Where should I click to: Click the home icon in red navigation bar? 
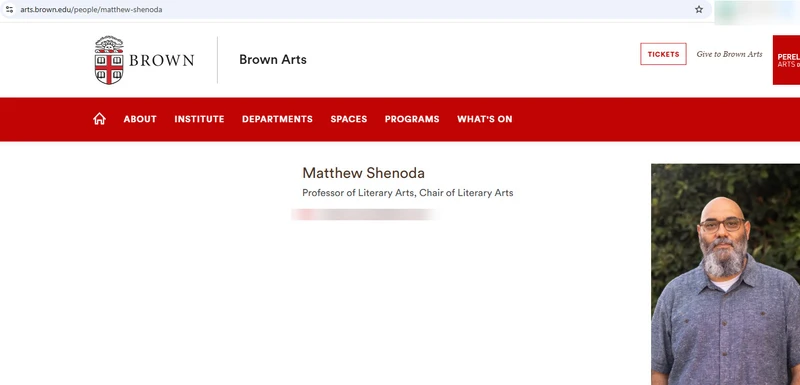99,119
